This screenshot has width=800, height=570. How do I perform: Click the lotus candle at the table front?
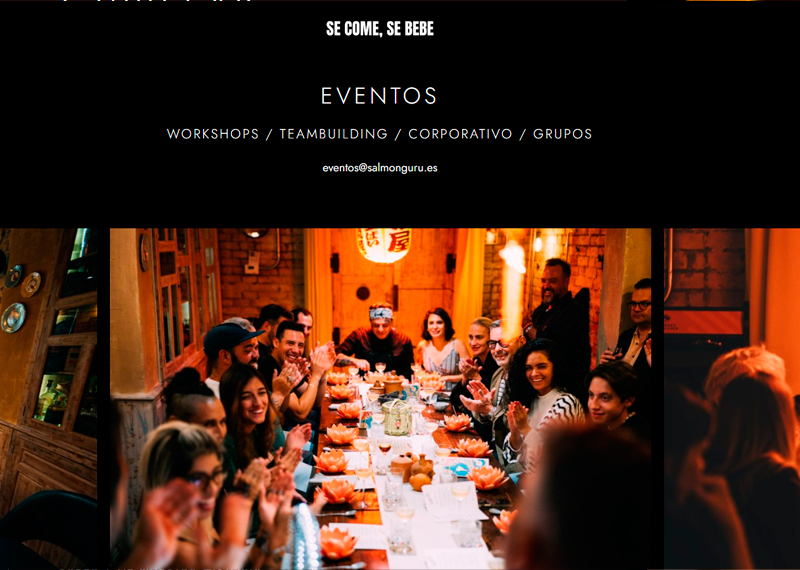point(336,542)
